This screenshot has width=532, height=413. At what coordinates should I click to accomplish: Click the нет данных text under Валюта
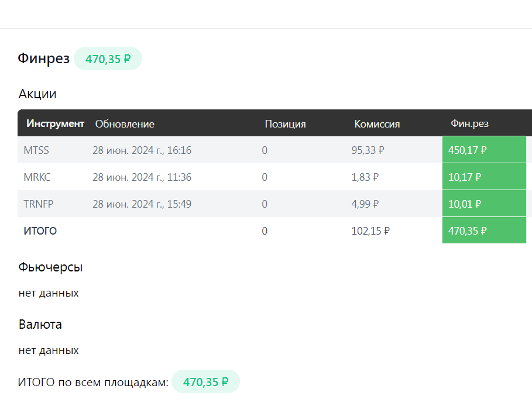point(49,350)
